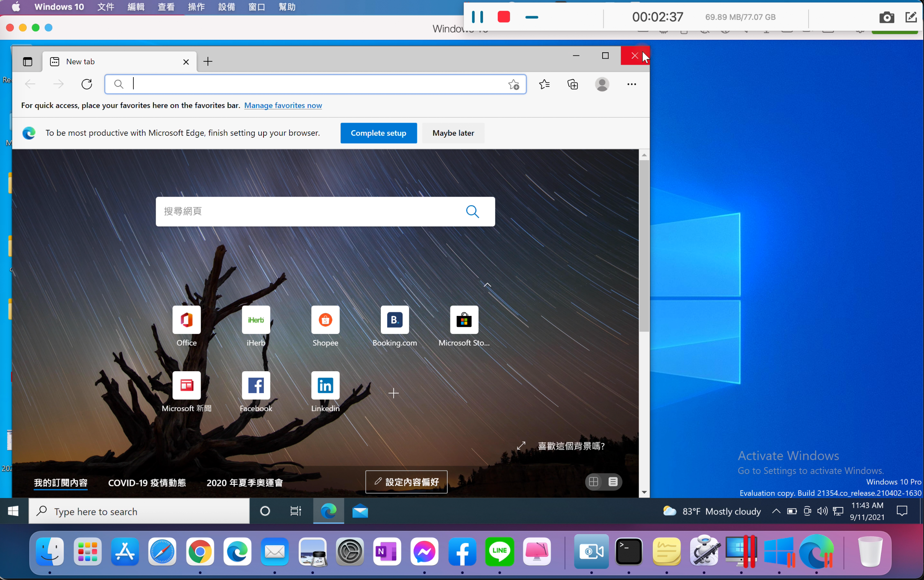Open LINE from the Dock
The width and height of the screenshot is (924, 580).
tap(499, 552)
